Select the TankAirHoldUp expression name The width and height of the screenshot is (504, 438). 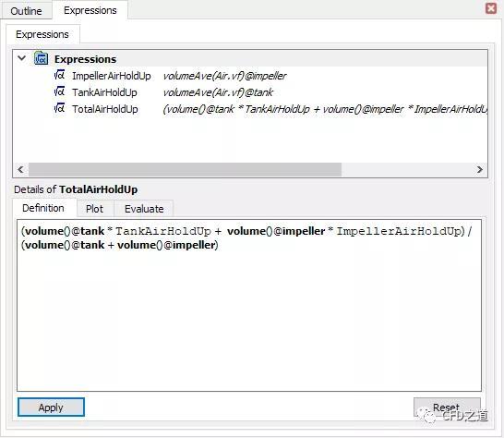click(104, 92)
